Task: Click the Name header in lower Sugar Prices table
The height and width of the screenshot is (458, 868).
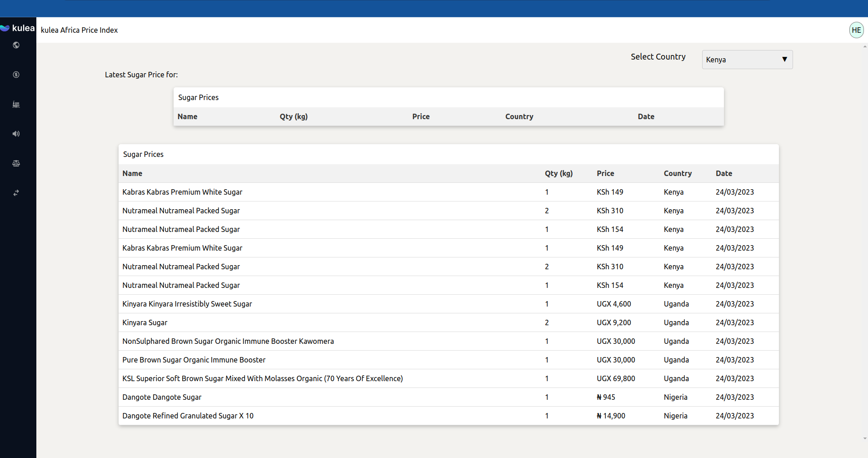Action: [132, 173]
